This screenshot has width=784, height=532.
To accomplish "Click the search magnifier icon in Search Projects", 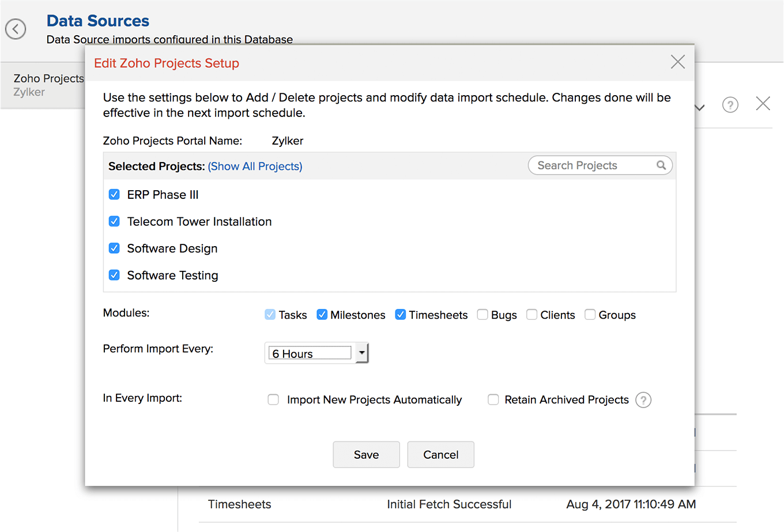I will click(661, 165).
